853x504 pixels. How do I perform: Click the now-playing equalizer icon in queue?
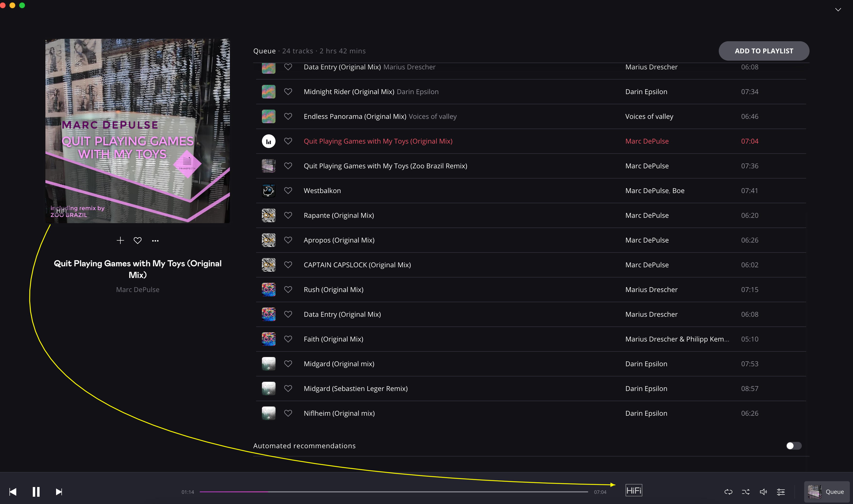click(268, 141)
